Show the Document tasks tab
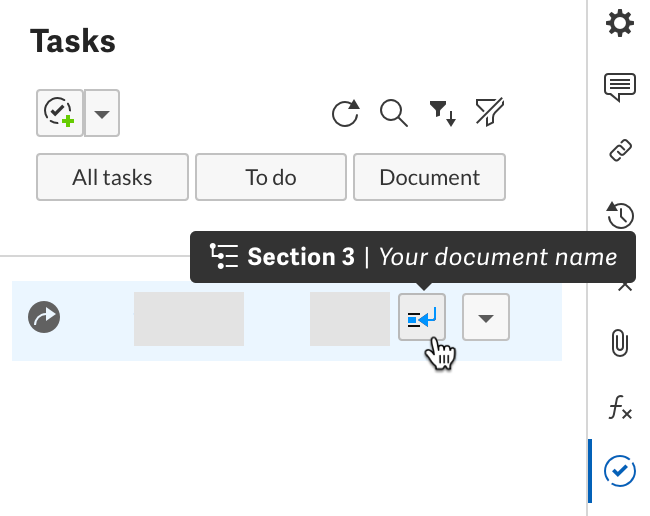 click(429, 177)
